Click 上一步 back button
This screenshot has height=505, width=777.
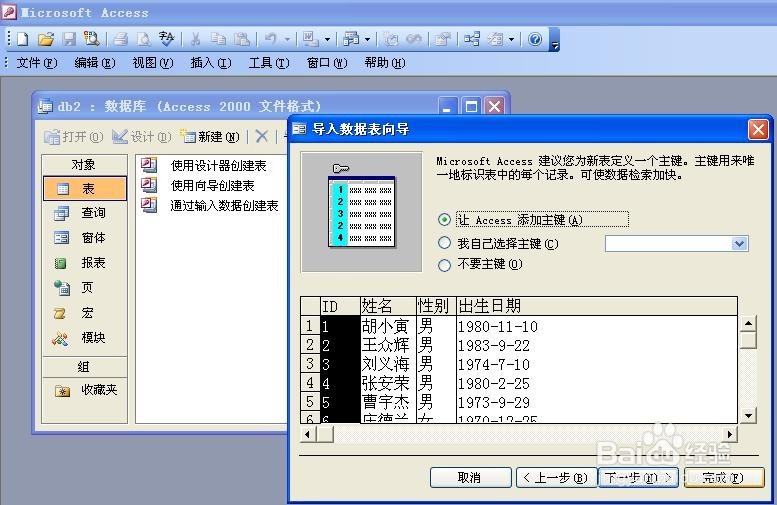click(556, 478)
